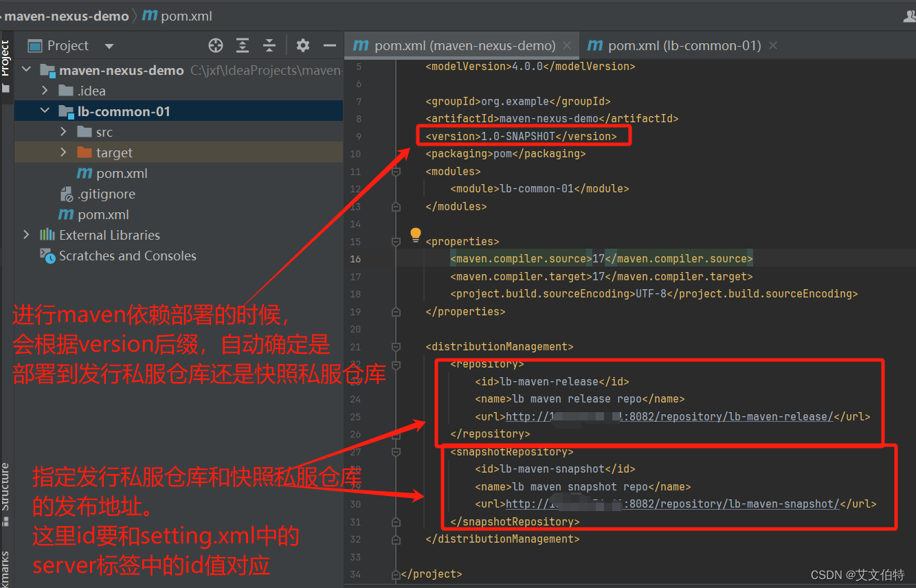Click the lb-maven-snapshot repository URL

(673, 504)
